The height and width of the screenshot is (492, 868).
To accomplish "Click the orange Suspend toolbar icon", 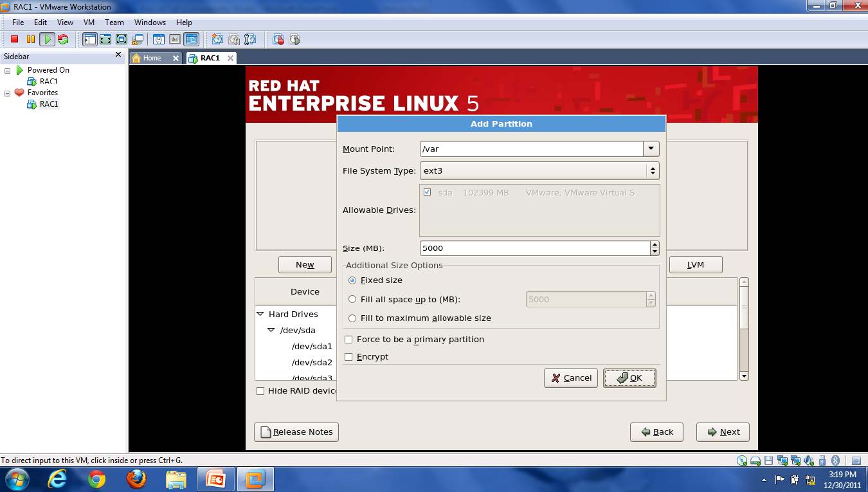I will [30, 39].
